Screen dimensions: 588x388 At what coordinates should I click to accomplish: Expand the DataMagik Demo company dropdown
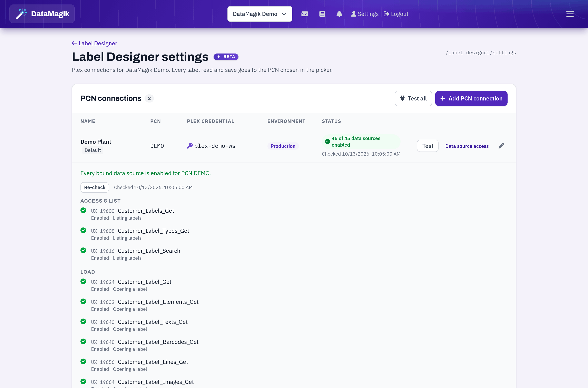coord(260,14)
